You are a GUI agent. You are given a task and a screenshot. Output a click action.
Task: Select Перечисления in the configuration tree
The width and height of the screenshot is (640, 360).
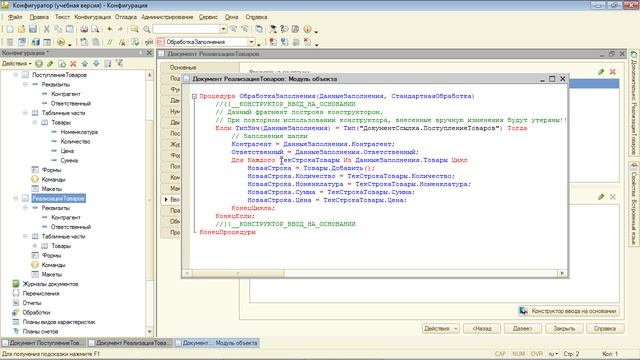pos(41,293)
